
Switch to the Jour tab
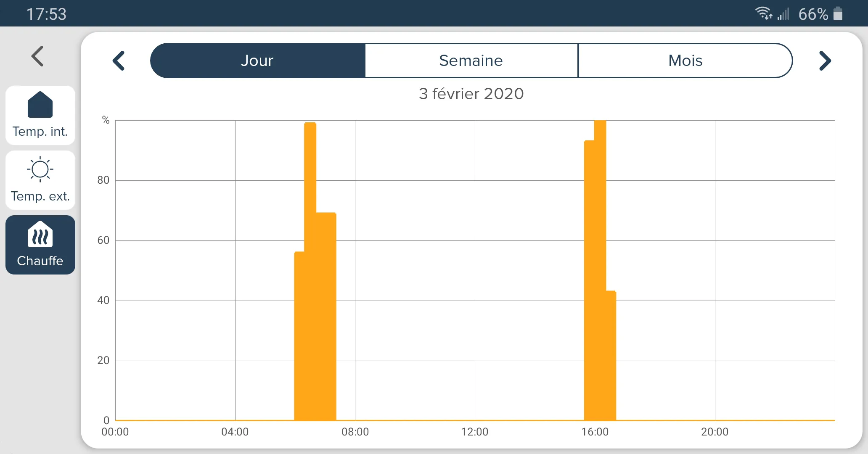(x=257, y=61)
